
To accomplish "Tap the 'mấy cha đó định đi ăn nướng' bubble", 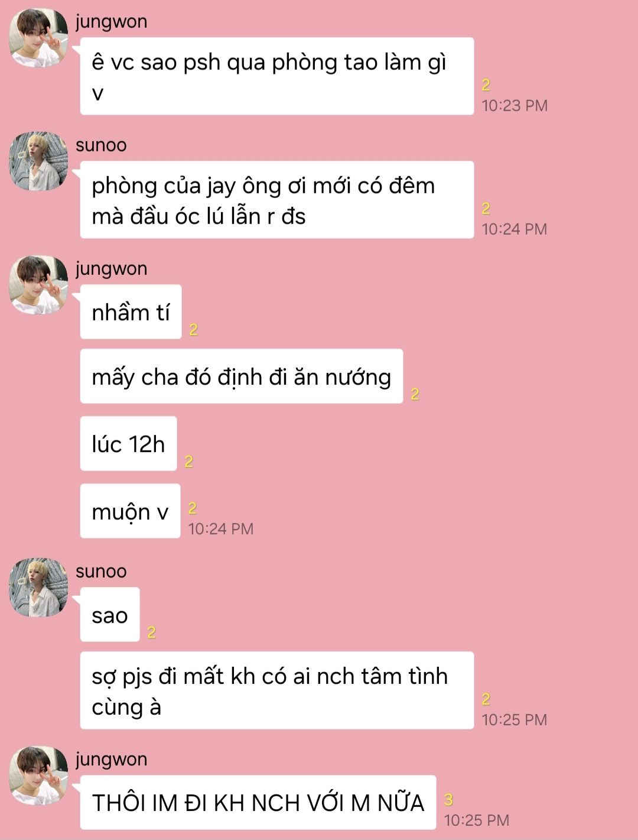I will click(x=242, y=377).
